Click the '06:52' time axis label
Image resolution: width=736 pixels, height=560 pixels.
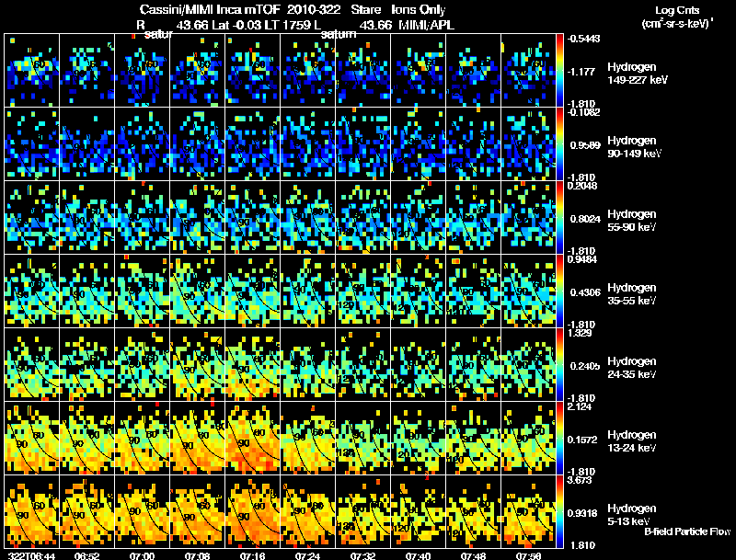pos(86,555)
